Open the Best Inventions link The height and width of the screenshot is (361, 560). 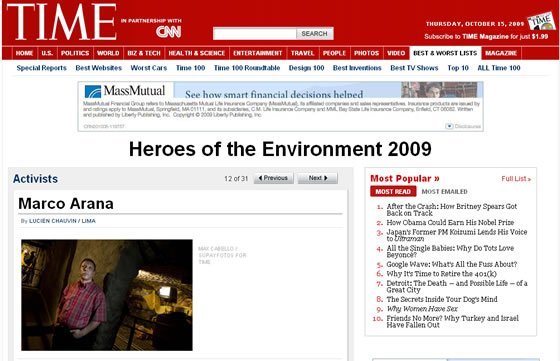coord(357,68)
